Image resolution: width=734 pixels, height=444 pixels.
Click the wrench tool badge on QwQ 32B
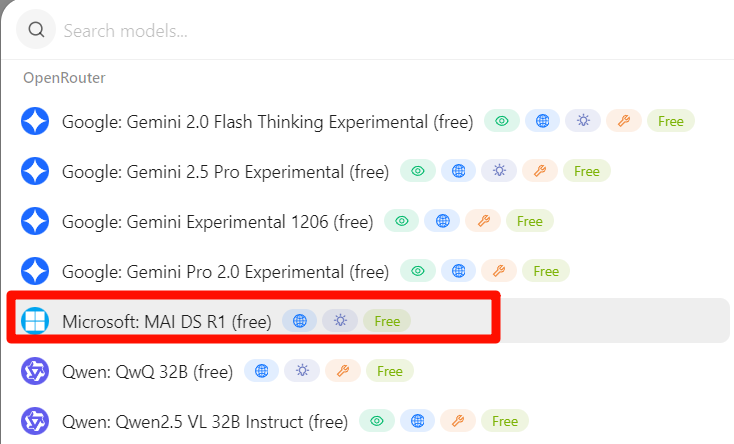(x=343, y=371)
